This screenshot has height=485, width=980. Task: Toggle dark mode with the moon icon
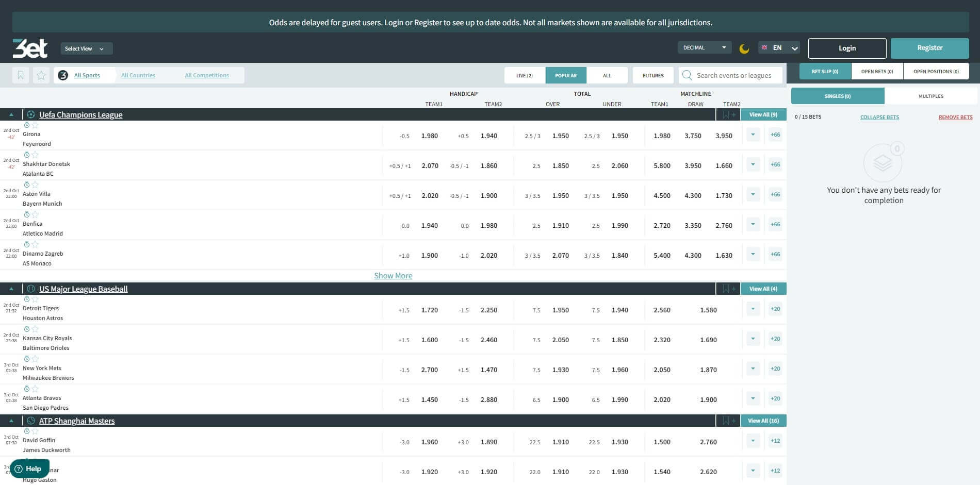point(744,48)
